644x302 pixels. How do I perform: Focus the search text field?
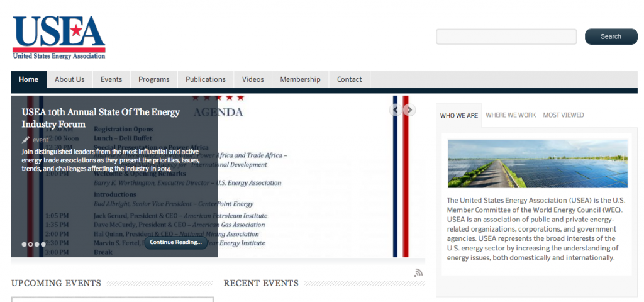pos(506,36)
